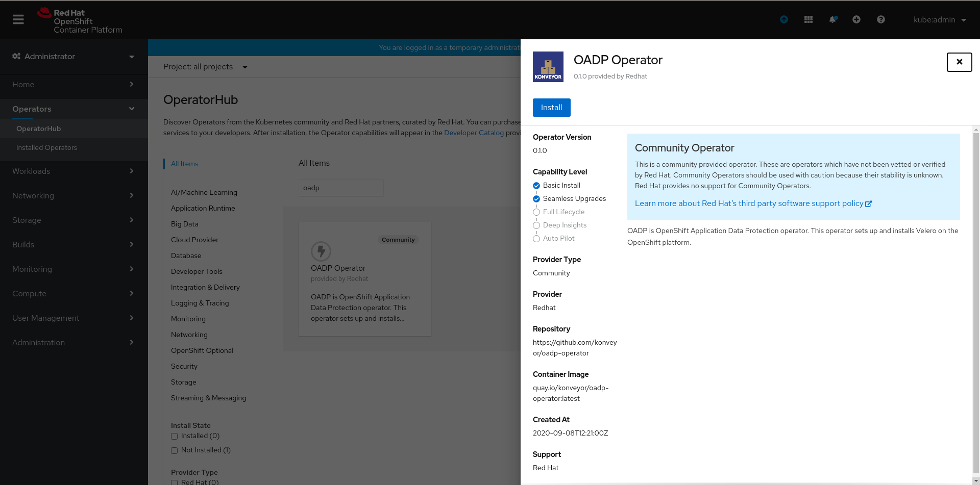Screen dimensions: 980x485
Task: Click the blue upload status icon in header
Action: click(x=784, y=19)
